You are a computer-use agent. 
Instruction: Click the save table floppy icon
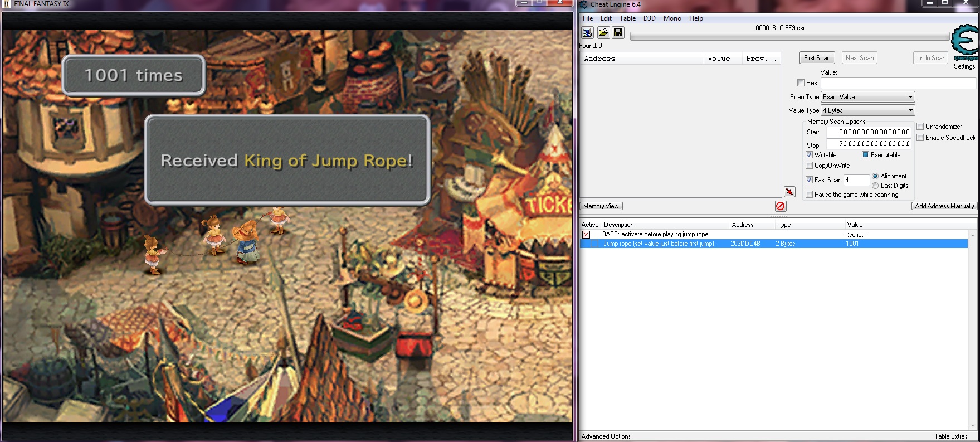tap(618, 33)
